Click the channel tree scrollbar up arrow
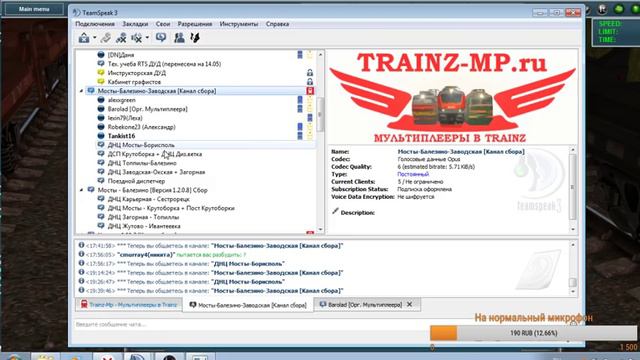This screenshot has width=640, height=360. pos(320,55)
